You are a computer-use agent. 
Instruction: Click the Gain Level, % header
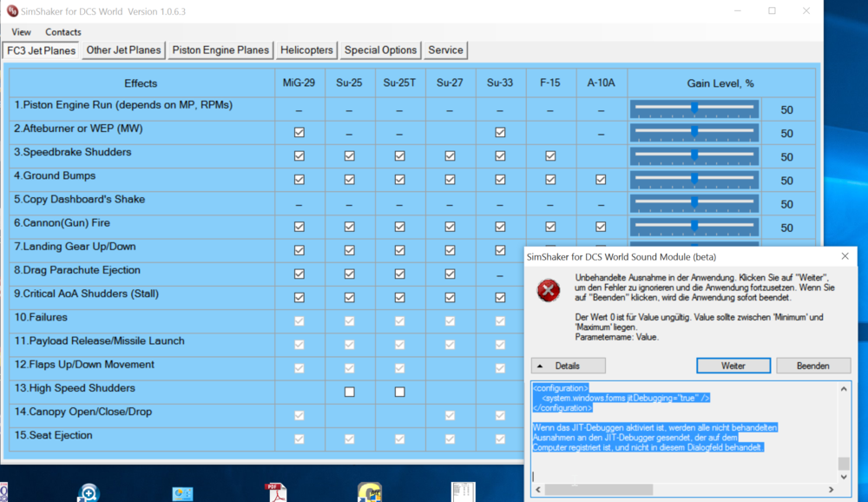point(720,83)
